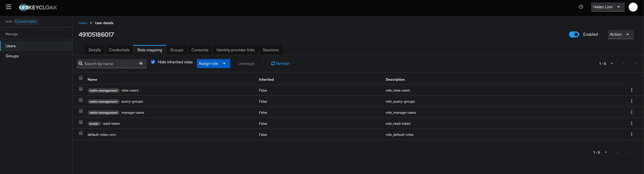This screenshot has height=174, width=644.
Task: Check the query-groups role checkbox
Action: pyautogui.click(x=81, y=100)
